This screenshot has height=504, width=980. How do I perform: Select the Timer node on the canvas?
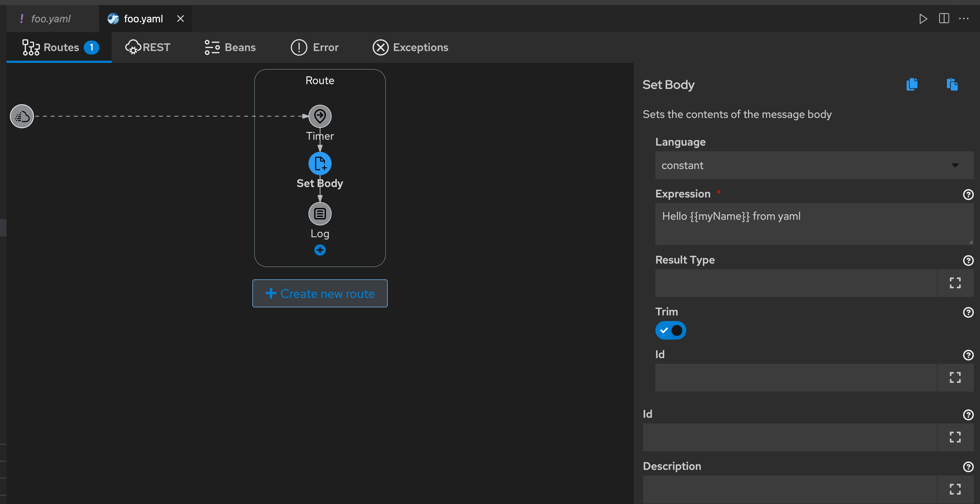click(320, 116)
